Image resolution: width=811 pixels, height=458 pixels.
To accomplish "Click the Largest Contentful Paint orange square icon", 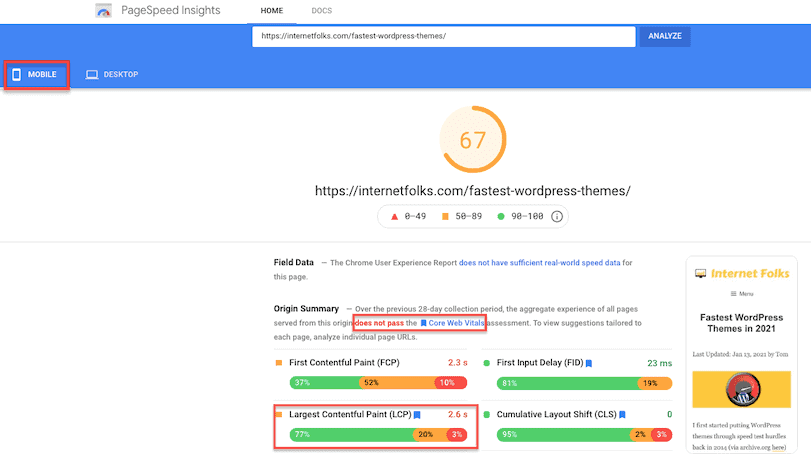I will click(279, 415).
